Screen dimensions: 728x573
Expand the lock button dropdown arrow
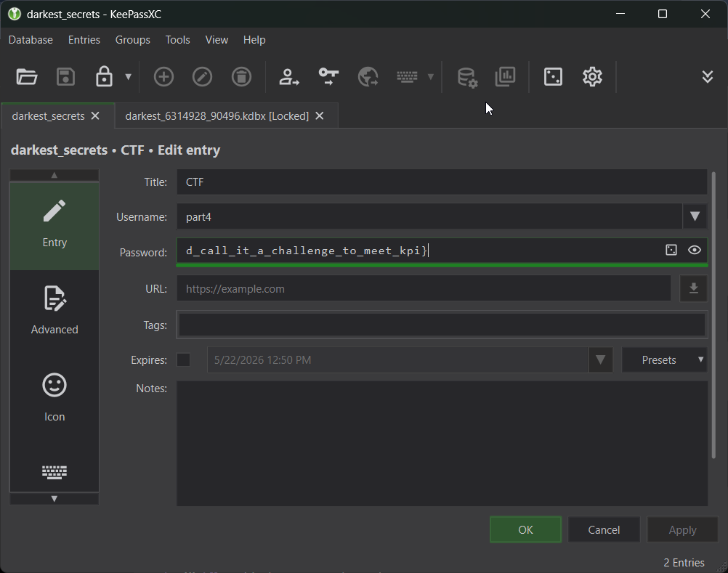(x=128, y=76)
